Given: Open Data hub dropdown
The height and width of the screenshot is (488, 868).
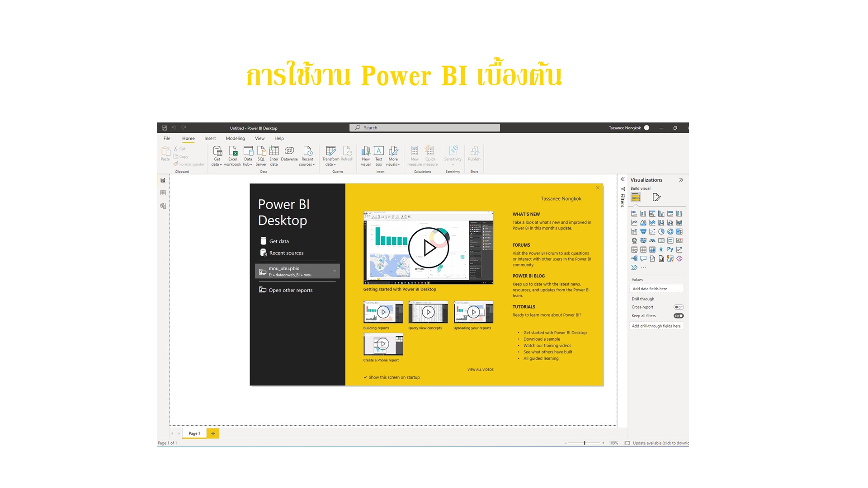Looking at the screenshot, I should [248, 156].
